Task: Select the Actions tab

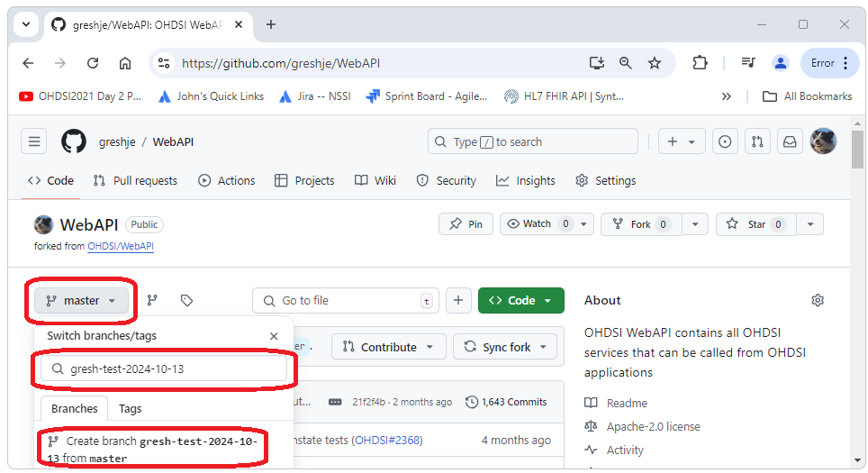Action: click(227, 180)
